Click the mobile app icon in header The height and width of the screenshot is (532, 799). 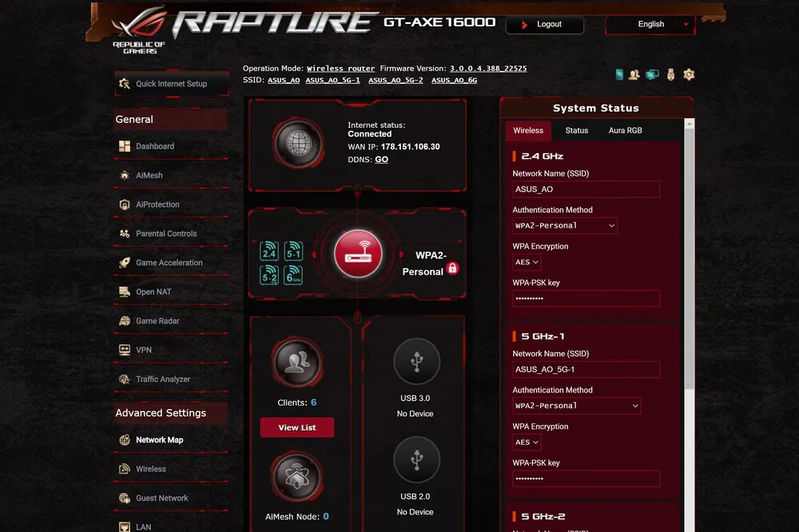pos(619,75)
